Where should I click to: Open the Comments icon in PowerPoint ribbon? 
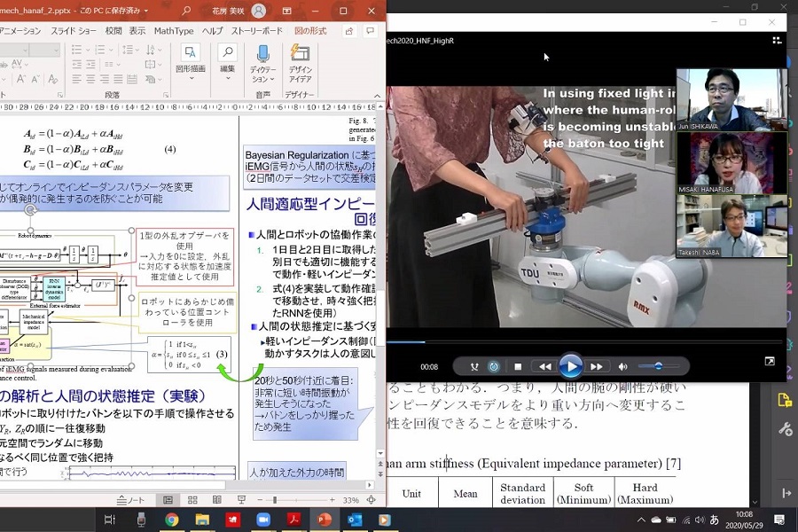(370, 31)
